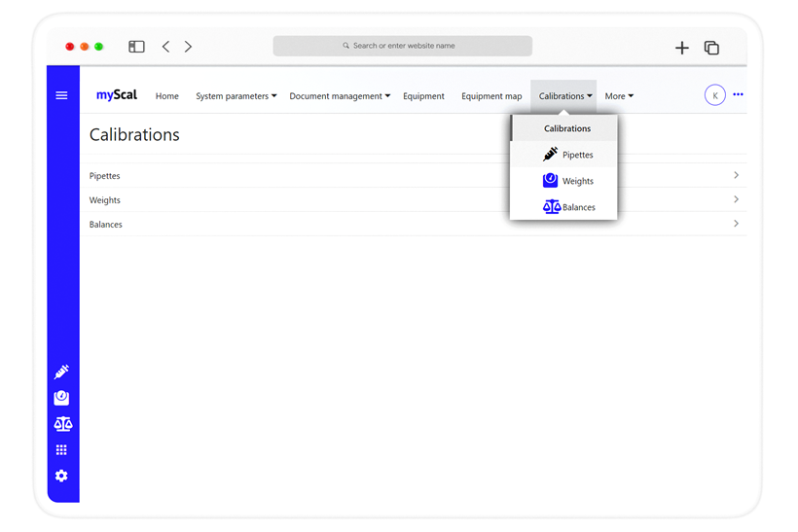
Task: Expand the Document management dropdown
Action: pyautogui.click(x=340, y=96)
